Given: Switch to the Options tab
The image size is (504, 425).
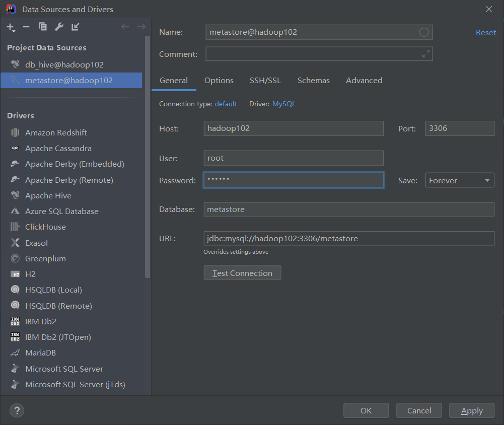Looking at the screenshot, I should pyautogui.click(x=219, y=81).
